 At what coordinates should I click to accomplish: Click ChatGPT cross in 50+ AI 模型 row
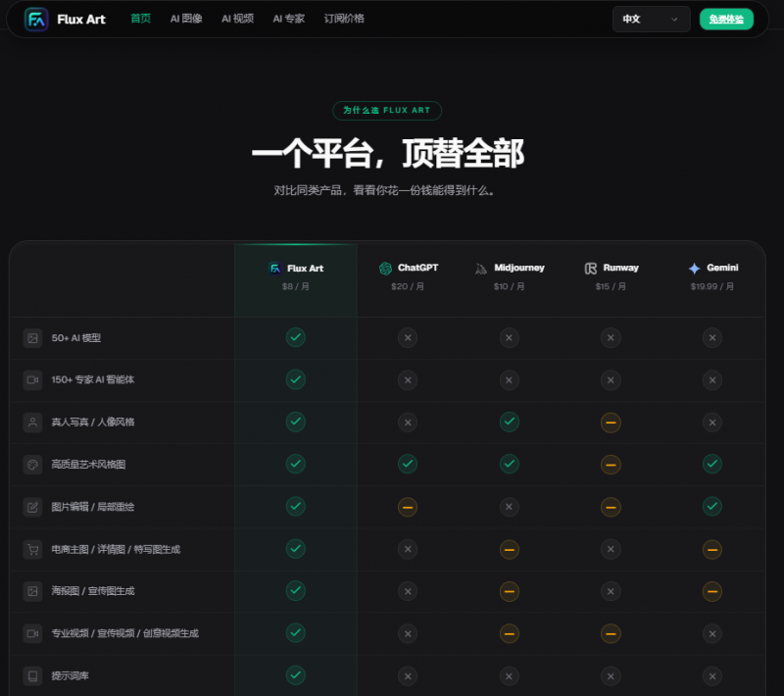coord(408,338)
